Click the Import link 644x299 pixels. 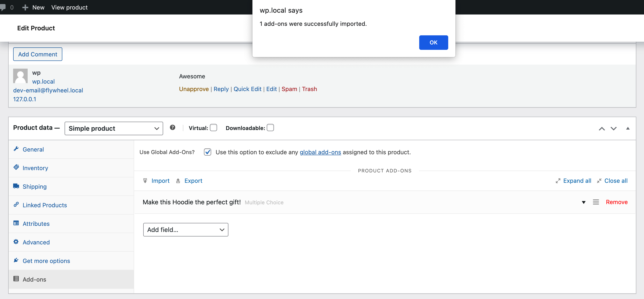(x=160, y=181)
